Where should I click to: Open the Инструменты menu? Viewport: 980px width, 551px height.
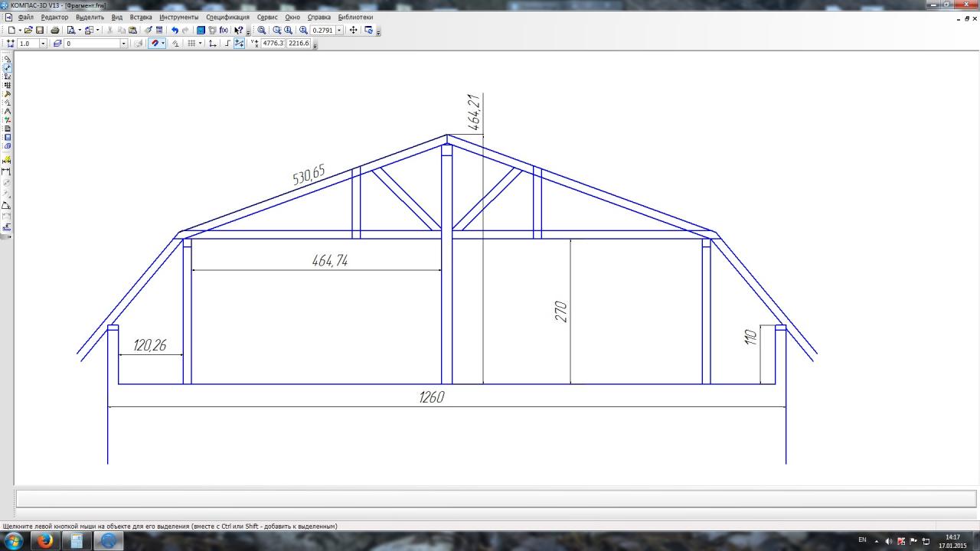coord(178,17)
